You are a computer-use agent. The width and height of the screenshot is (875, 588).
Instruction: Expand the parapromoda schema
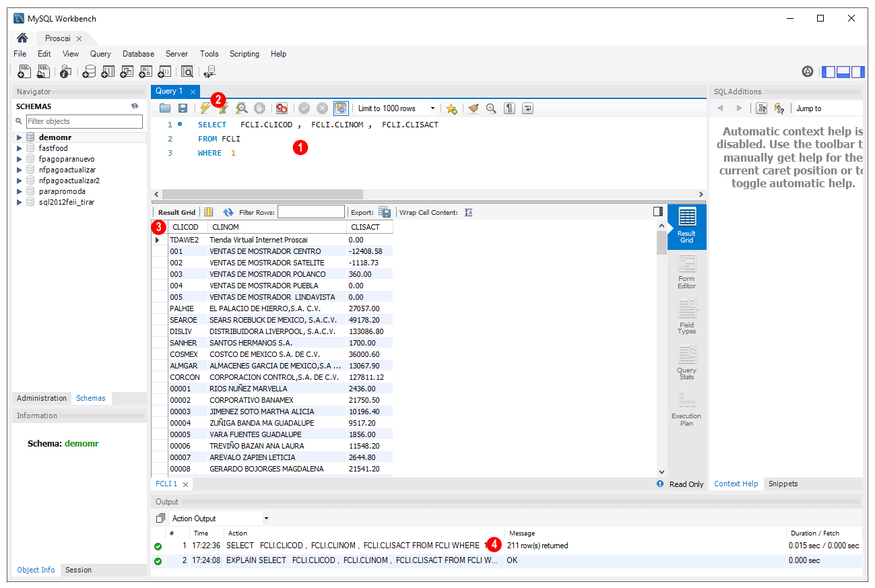(20, 191)
